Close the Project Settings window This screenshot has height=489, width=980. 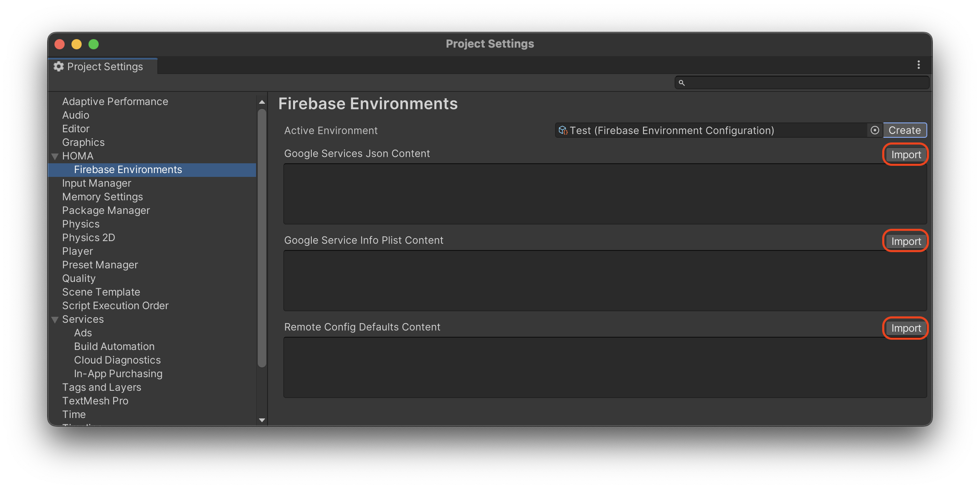coord(60,44)
